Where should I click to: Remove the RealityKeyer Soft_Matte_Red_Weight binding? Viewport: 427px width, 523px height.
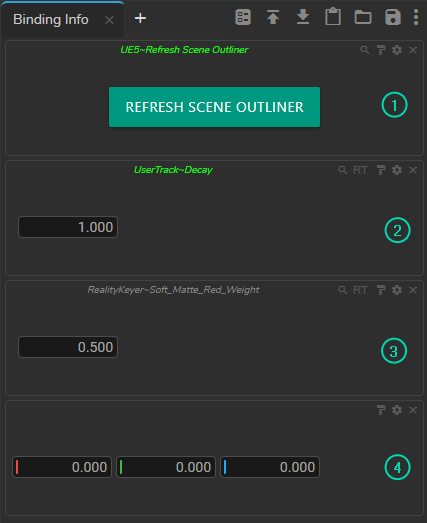point(413,290)
